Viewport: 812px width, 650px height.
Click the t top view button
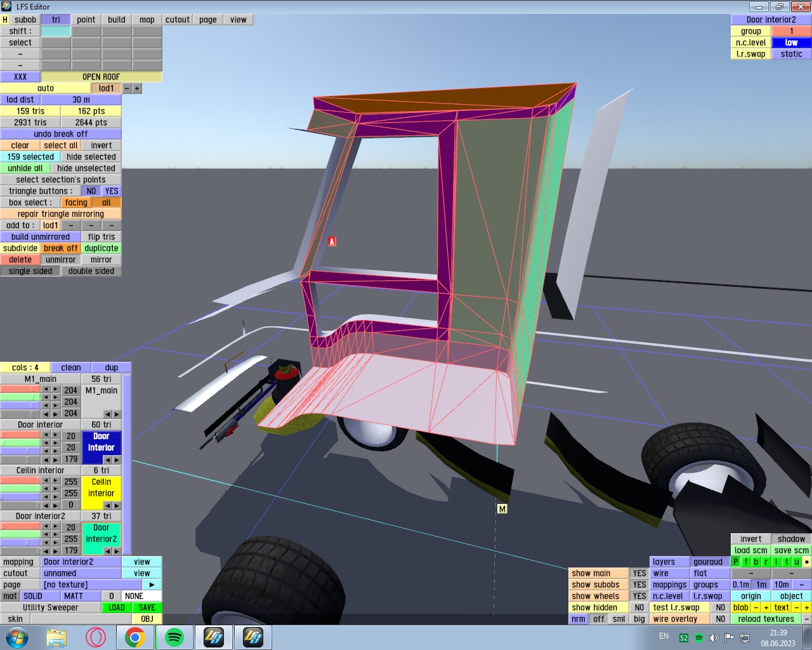(787, 562)
